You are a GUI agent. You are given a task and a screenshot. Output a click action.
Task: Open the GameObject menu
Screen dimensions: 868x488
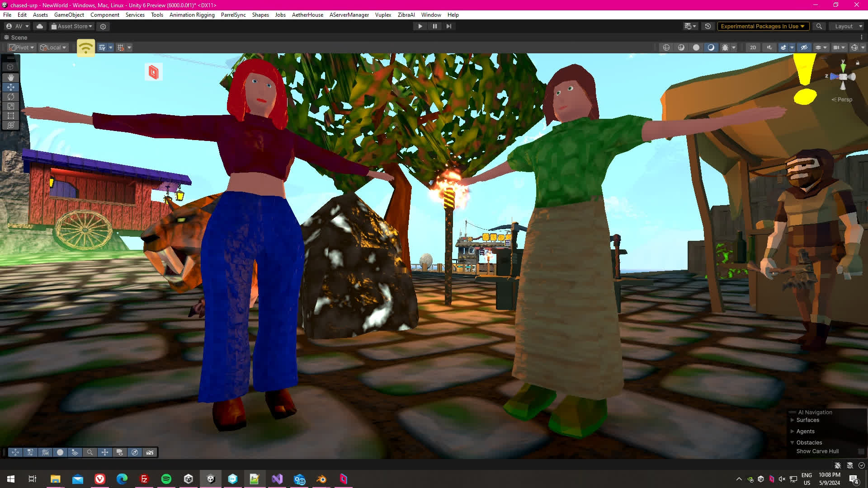(x=69, y=15)
